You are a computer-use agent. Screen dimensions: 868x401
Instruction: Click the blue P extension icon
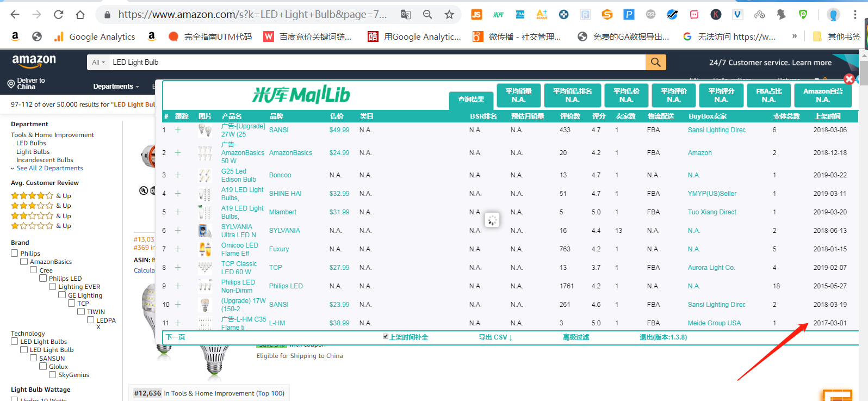629,15
